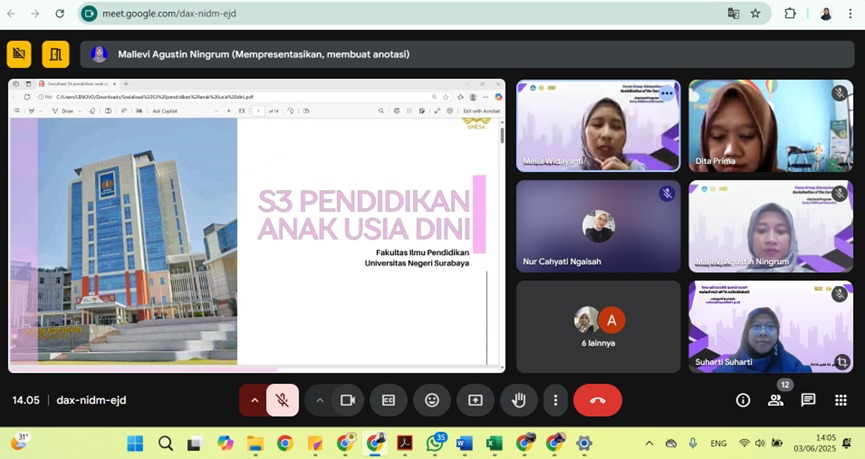Open the activities grid icon
Image resolution: width=865 pixels, height=459 pixels.
[x=840, y=400]
